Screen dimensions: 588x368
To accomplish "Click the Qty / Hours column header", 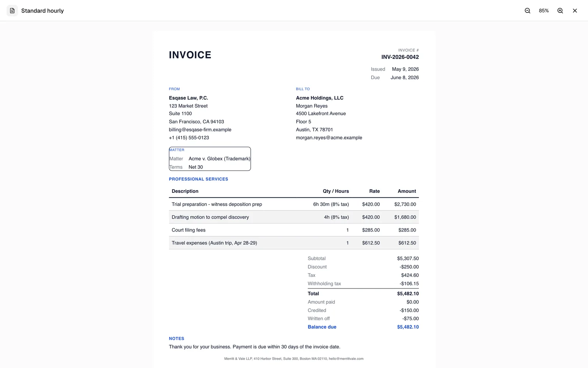I will click(336, 191).
